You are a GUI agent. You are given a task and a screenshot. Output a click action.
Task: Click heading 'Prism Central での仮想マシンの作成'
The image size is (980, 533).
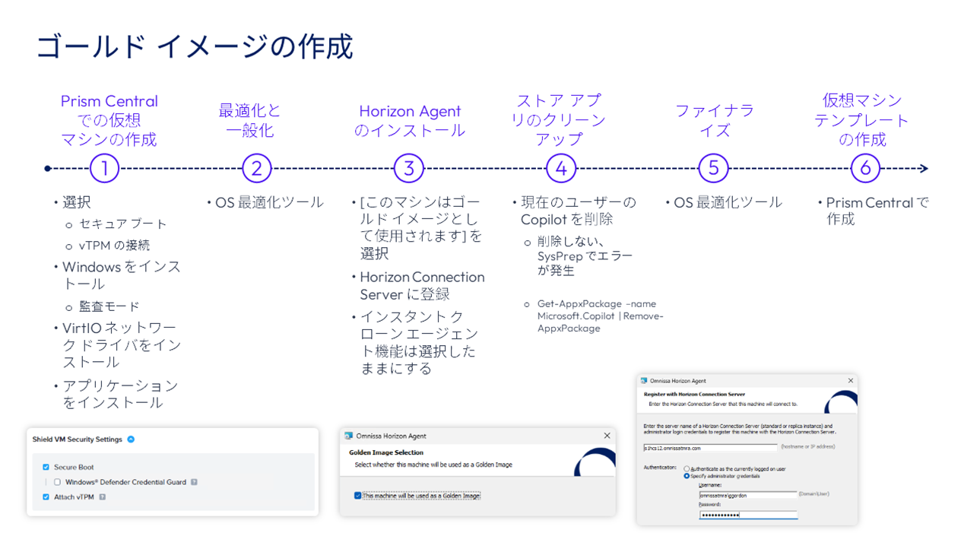coord(109,120)
